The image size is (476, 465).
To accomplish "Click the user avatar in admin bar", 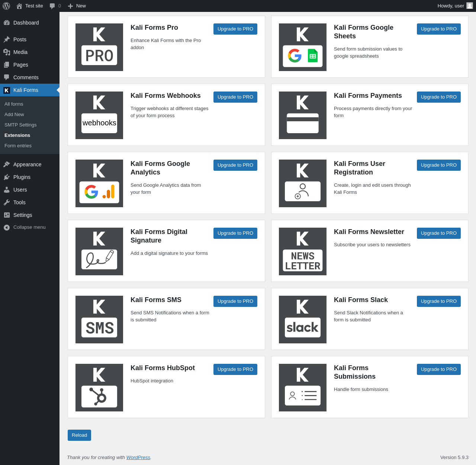I will pos(470,6).
